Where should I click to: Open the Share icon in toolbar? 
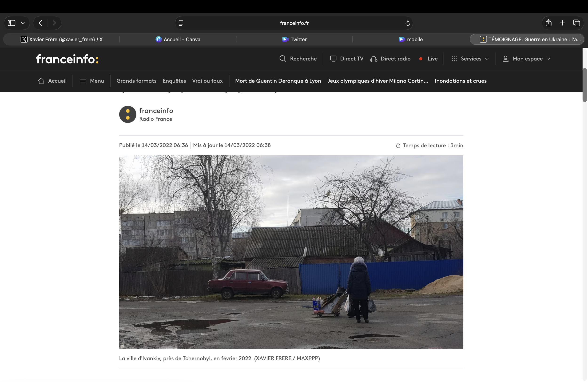point(548,23)
